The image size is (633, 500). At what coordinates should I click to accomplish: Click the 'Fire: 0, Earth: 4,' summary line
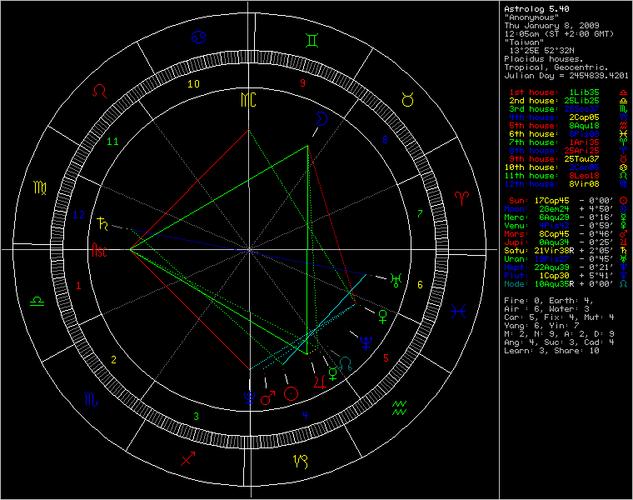[x=549, y=301]
